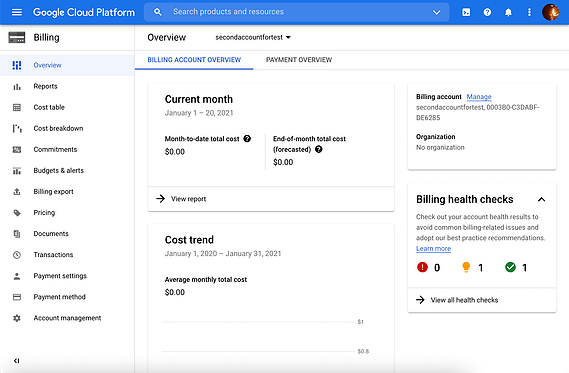Click the Reports bar chart icon

click(x=17, y=87)
